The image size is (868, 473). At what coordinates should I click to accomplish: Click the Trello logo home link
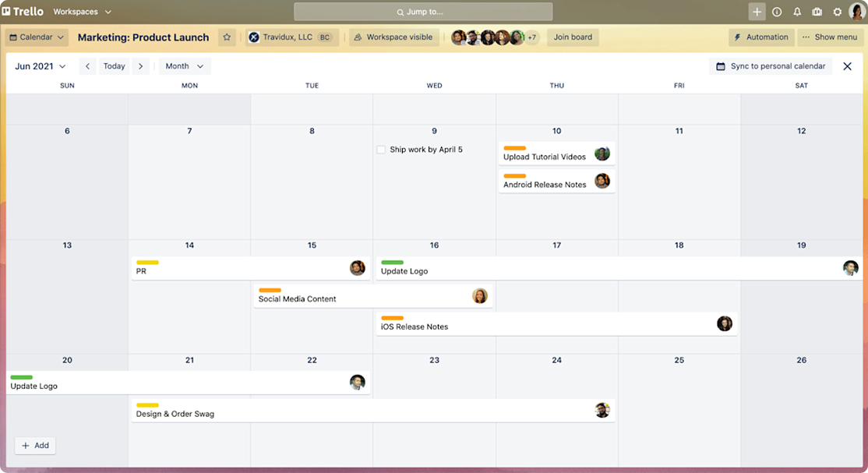(x=23, y=11)
